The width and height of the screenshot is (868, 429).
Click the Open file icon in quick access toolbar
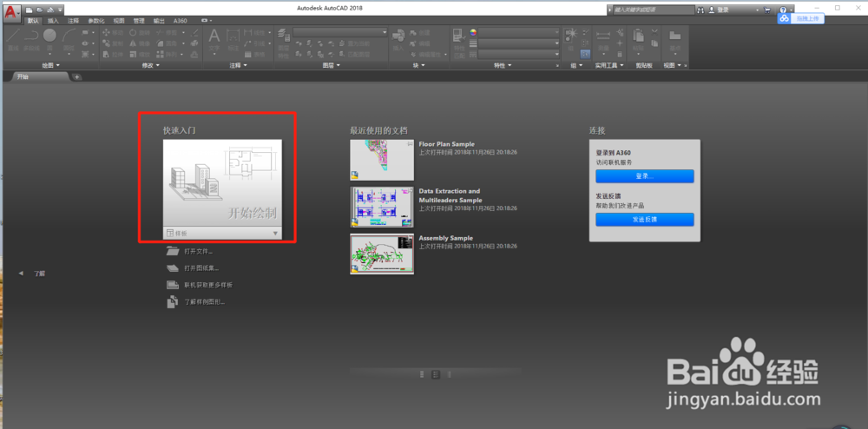(39, 10)
